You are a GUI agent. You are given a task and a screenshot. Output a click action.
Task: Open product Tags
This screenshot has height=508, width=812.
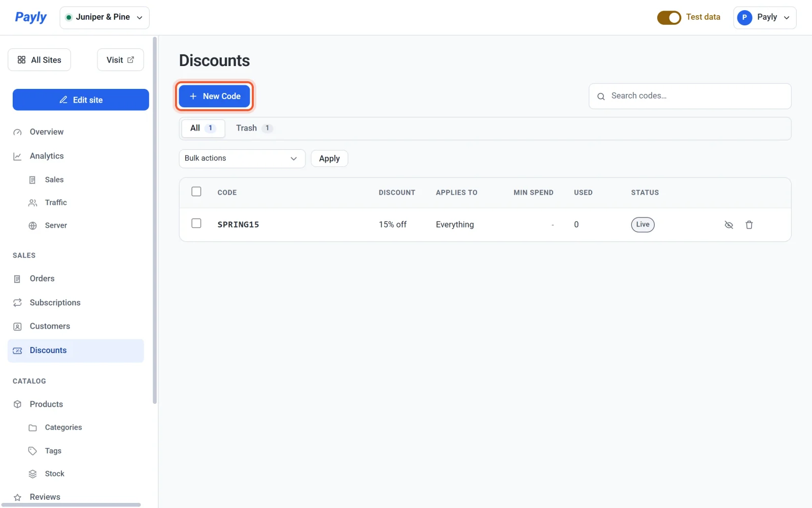[84, 451]
